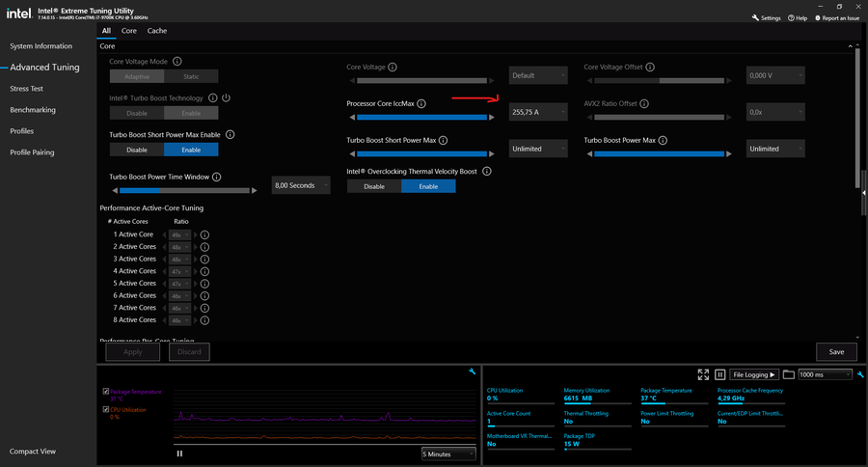
Task: Open Profiles in sidebar
Action: pyautogui.click(x=21, y=131)
